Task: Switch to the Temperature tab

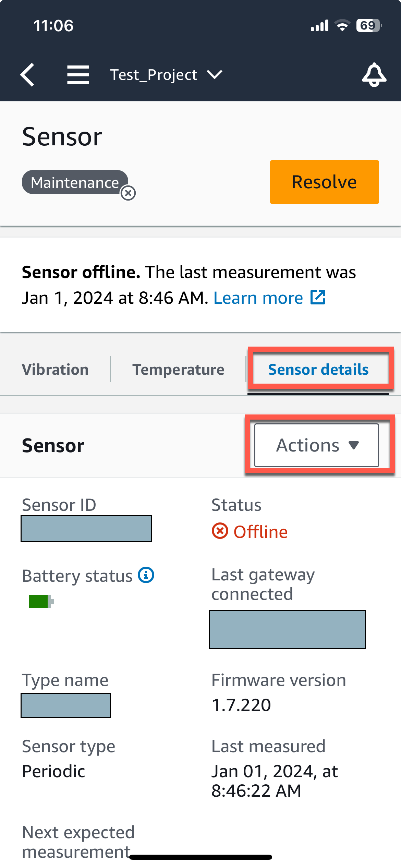Action: click(x=178, y=370)
